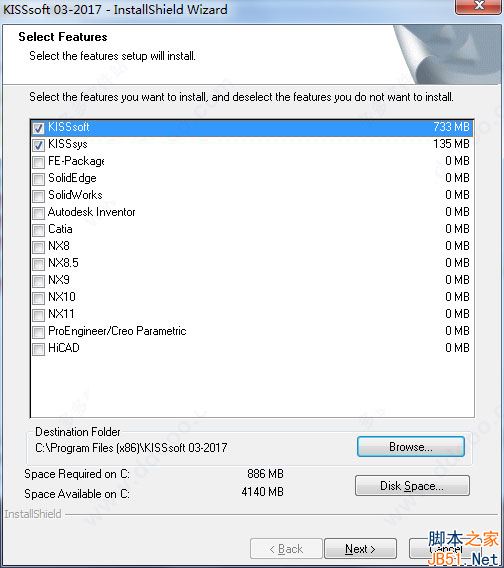Close the InstallShield Wizard window

[479, 6]
